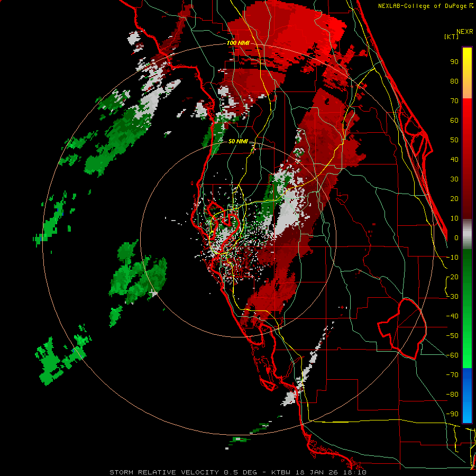Viewport: 476px width, 476px height.
Task: Select the 10 value on velocity scale
Action: tap(454, 218)
